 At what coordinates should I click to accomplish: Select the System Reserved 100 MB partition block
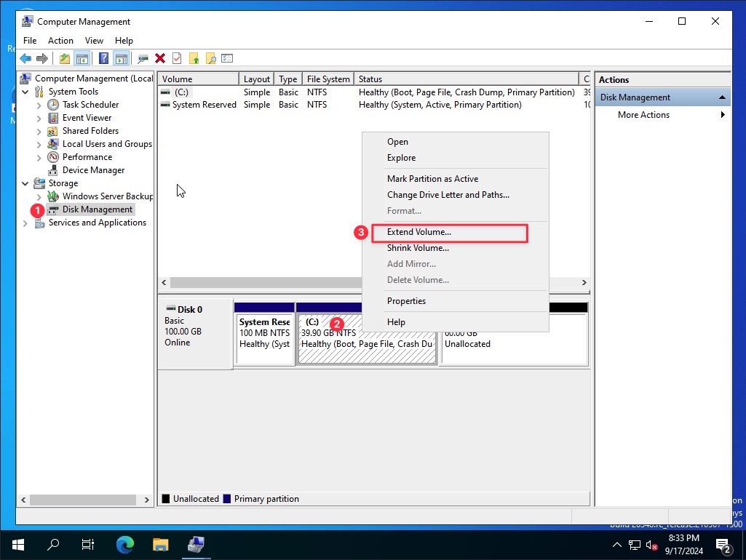[264, 339]
